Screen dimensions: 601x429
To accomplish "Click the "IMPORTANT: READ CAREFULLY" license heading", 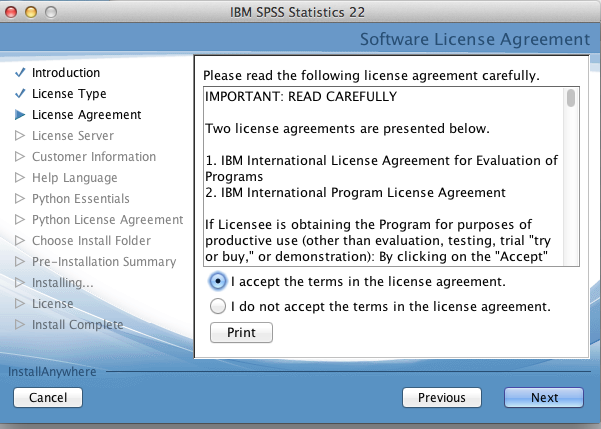I will click(x=301, y=97).
